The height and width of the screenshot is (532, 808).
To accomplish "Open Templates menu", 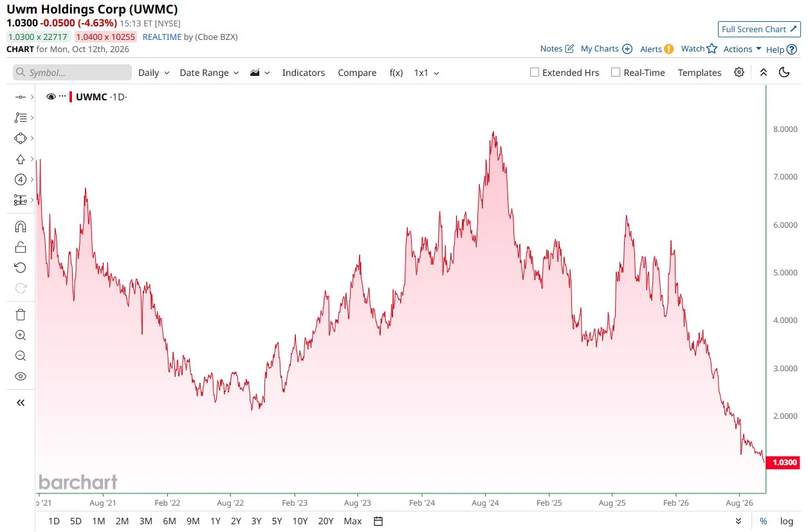I will 699,73.
